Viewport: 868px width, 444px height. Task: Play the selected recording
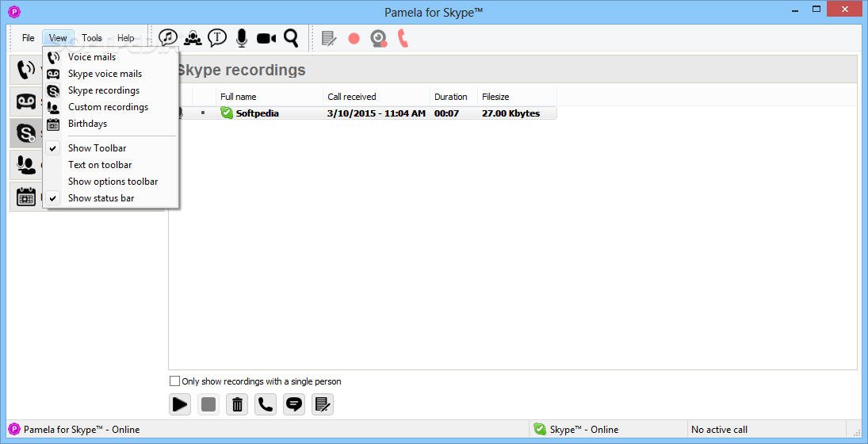pyautogui.click(x=180, y=404)
